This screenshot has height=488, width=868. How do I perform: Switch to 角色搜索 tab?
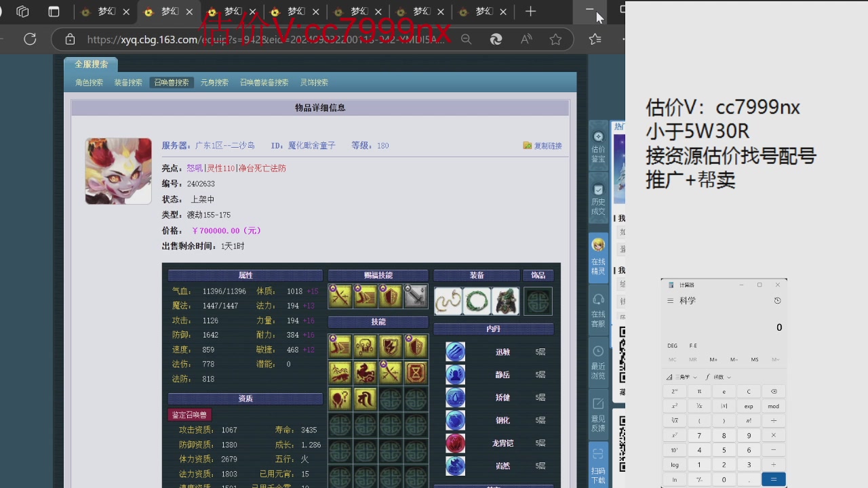pyautogui.click(x=89, y=83)
